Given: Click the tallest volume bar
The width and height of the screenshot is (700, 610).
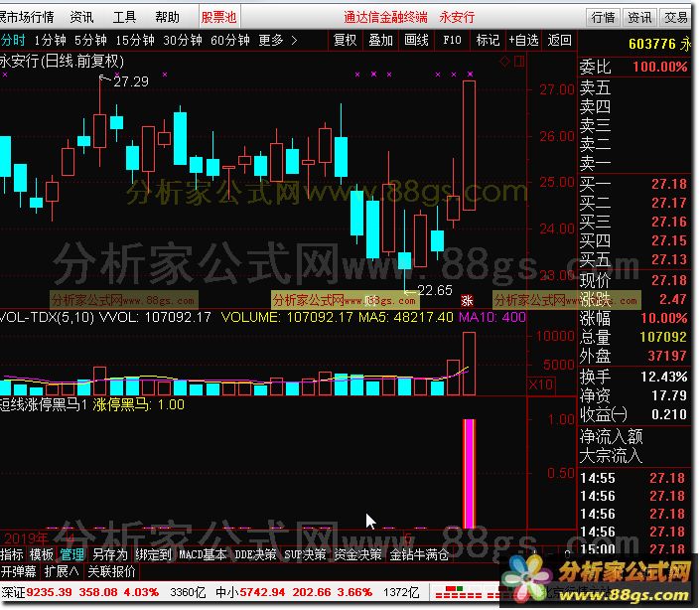Looking at the screenshot, I should tap(470, 364).
